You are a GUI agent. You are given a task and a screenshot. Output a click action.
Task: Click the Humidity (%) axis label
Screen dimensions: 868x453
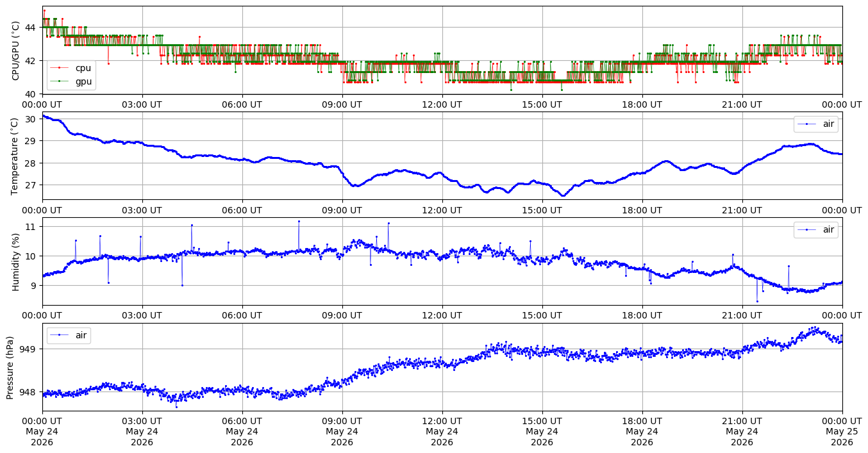click(15, 261)
